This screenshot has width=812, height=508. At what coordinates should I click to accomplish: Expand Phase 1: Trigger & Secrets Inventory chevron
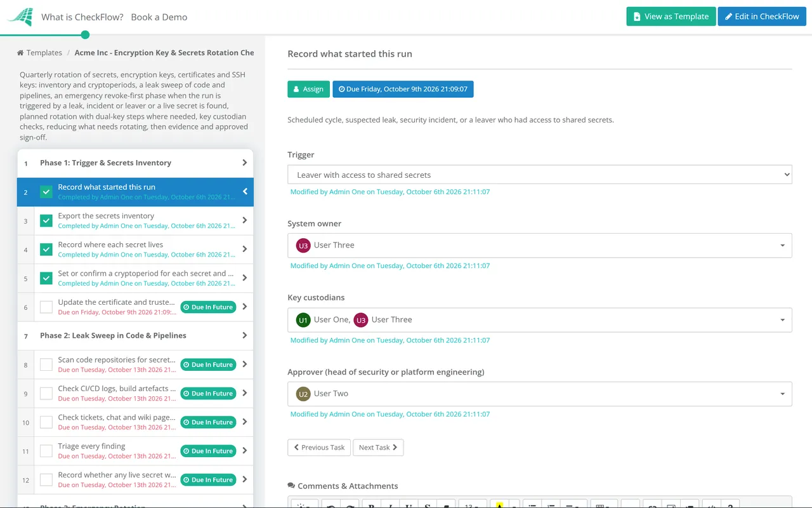(x=245, y=163)
